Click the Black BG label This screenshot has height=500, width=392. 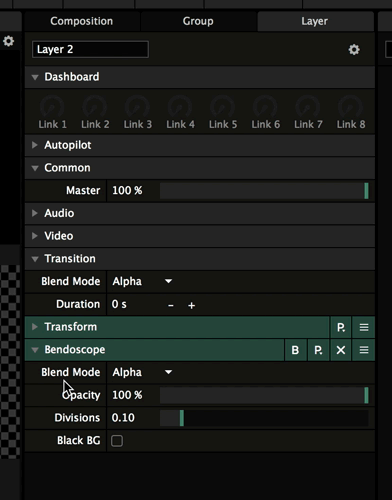79,440
